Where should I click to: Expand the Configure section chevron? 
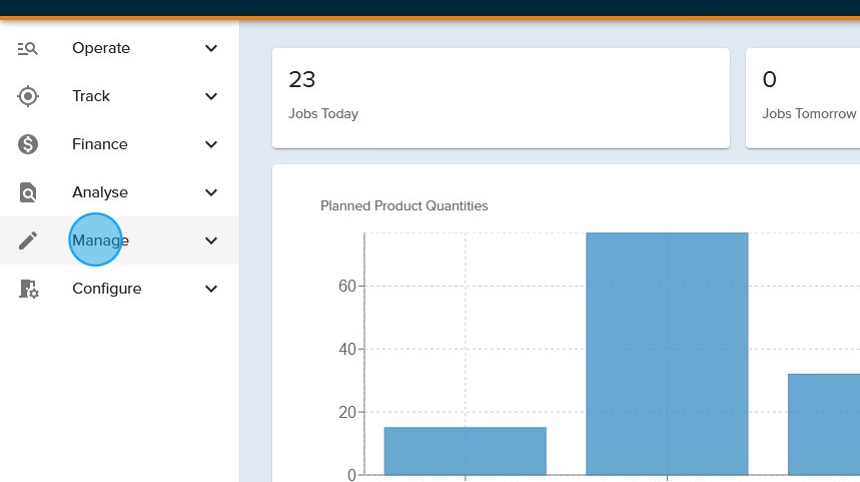pyautogui.click(x=211, y=289)
